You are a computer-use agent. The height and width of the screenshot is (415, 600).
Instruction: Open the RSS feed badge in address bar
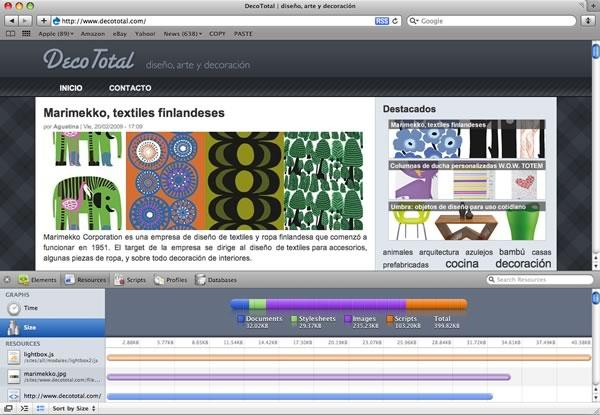pos(382,21)
